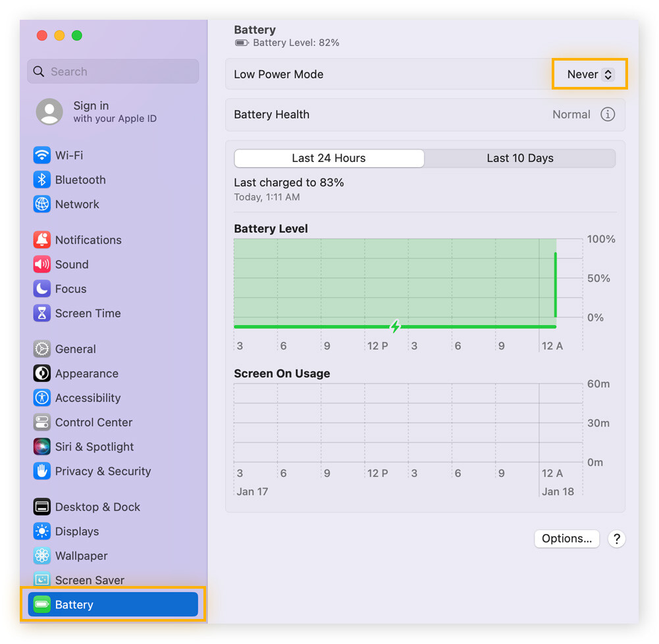Click Battery Health info icon
This screenshot has width=659, height=644.
(608, 115)
